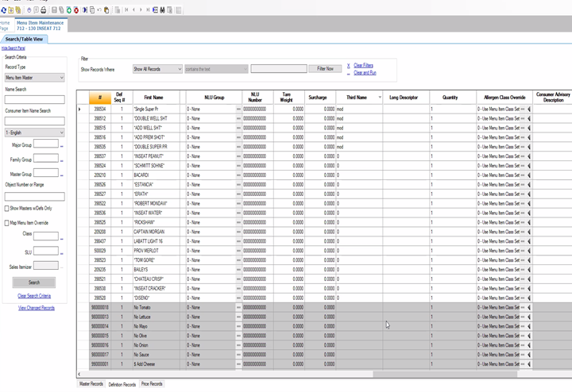
Task: Click the Filter Now button
Action: click(325, 69)
